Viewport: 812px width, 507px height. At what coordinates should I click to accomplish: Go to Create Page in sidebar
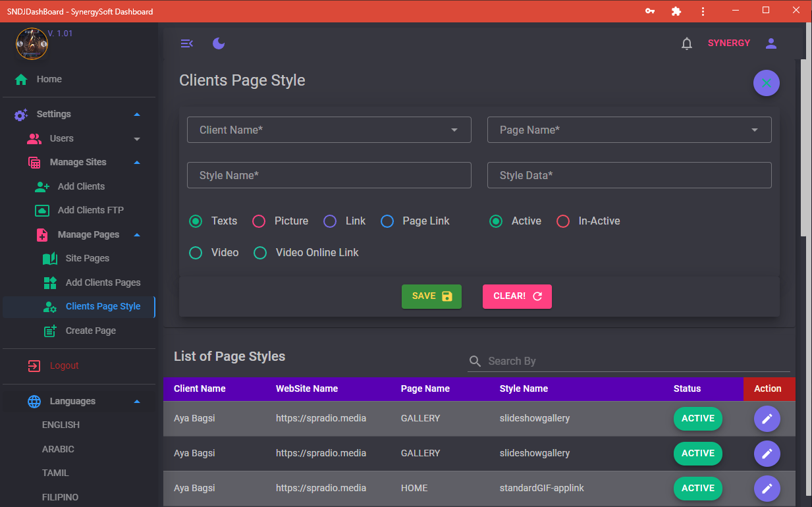click(x=90, y=331)
